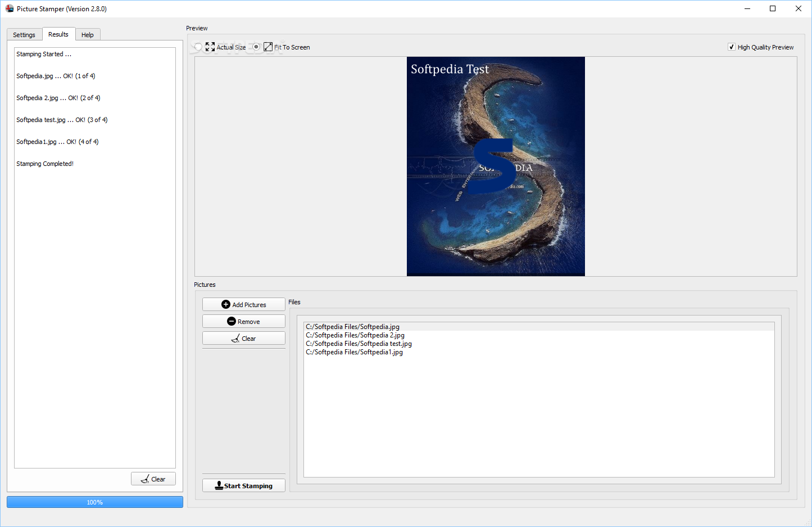Click the Picture Stamper app icon in title bar
The height and width of the screenshot is (527, 812).
pos(10,8)
